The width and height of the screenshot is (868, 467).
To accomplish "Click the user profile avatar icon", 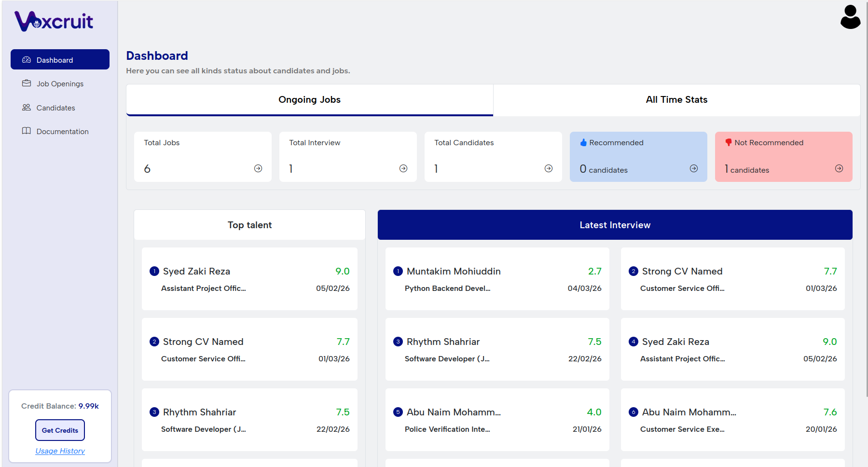I will pyautogui.click(x=850, y=17).
